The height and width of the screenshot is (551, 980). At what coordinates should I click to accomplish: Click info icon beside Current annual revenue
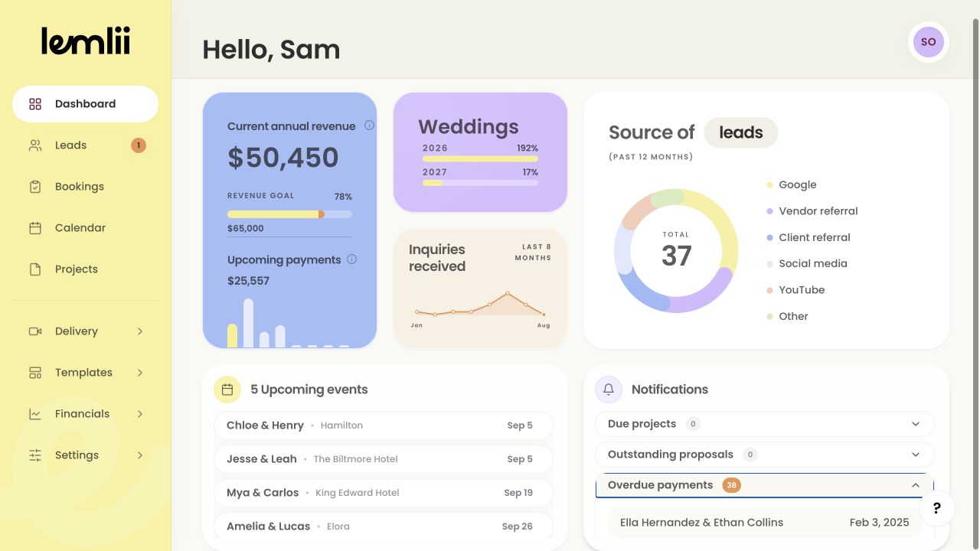pyautogui.click(x=369, y=126)
